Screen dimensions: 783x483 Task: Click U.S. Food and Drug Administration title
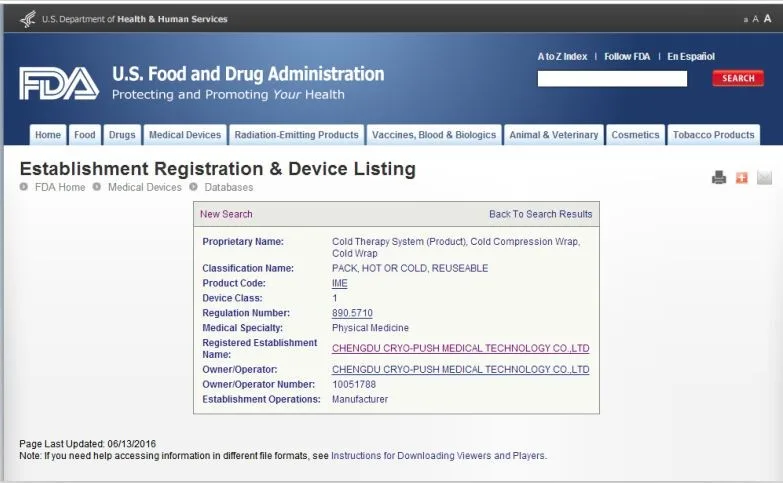[248, 74]
